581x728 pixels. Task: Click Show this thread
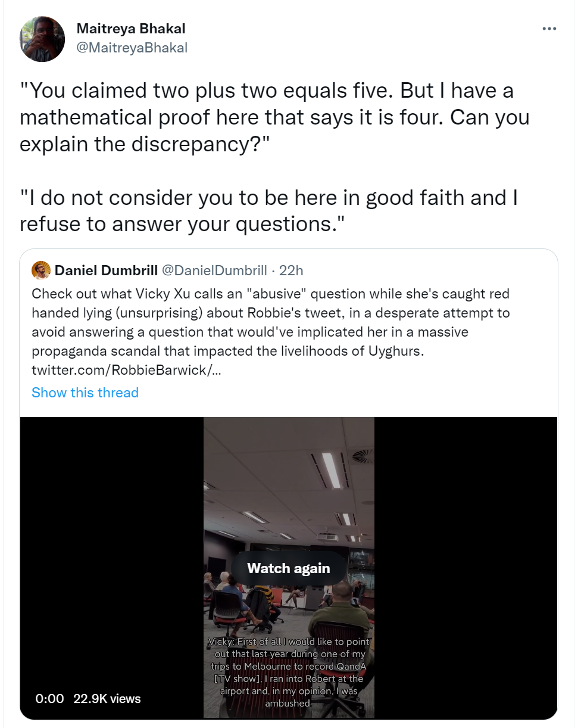click(85, 393)
